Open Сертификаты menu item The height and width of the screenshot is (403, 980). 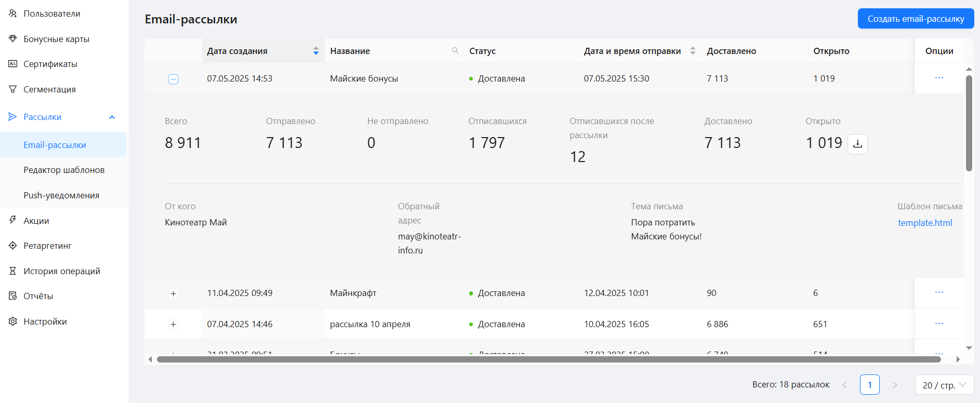pos(50,64)
